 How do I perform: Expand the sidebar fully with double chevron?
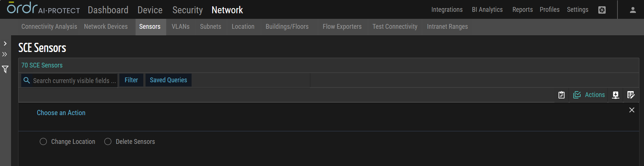coord(5,54)
